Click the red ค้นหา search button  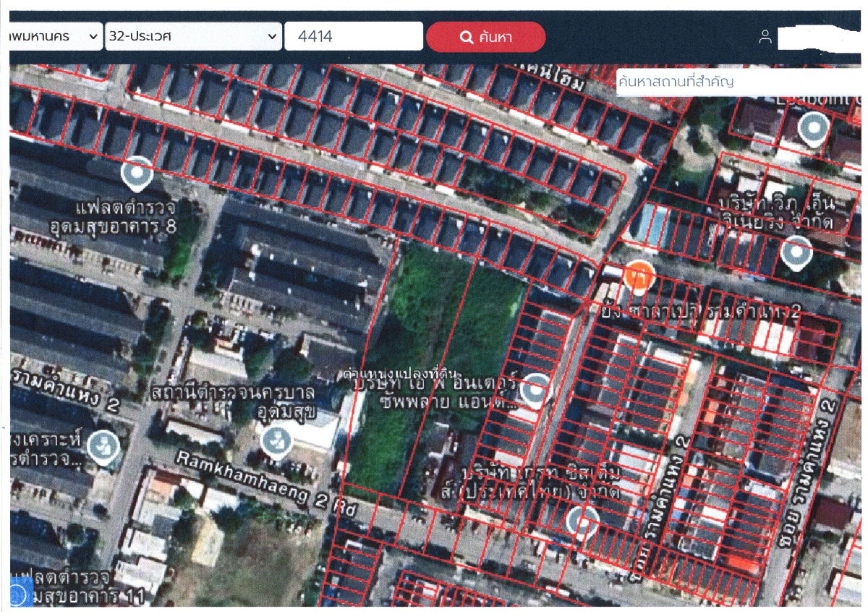tap(485, 37)
